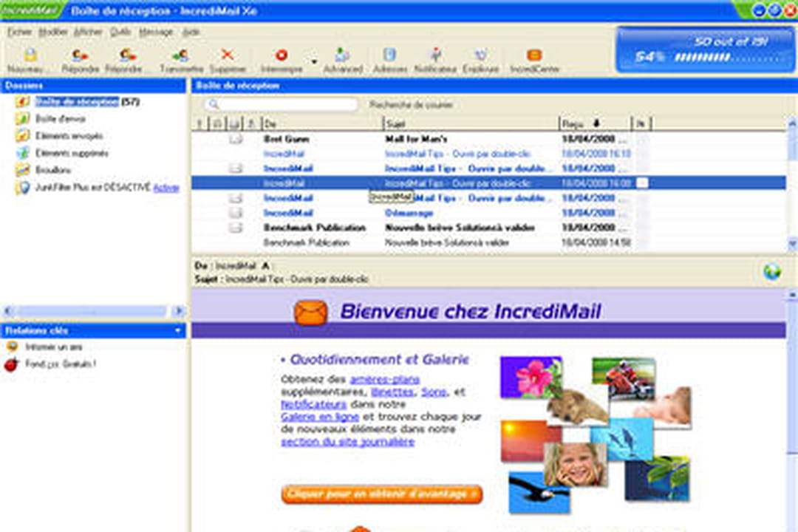
Task: Click right arrow of folders pane scrollbar
Action: coord(178,310)
